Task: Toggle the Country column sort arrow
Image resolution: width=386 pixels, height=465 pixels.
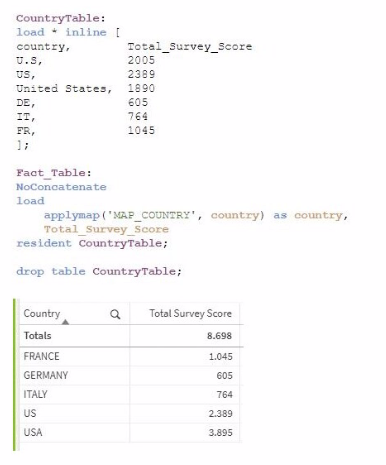Action: click(x=65, y=322)
